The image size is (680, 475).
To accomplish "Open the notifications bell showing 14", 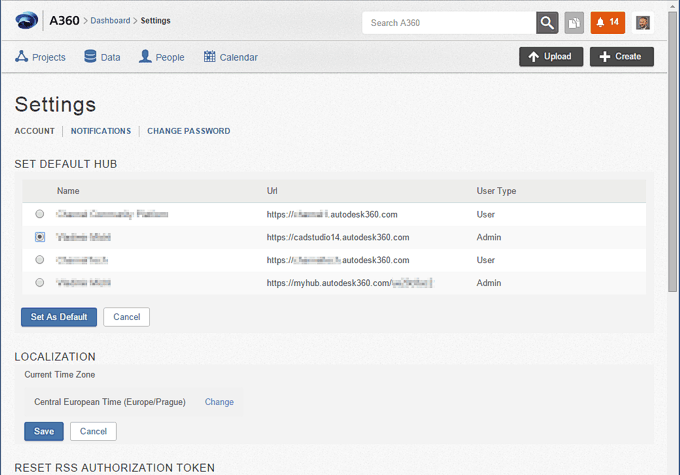I will pos(608,23).
